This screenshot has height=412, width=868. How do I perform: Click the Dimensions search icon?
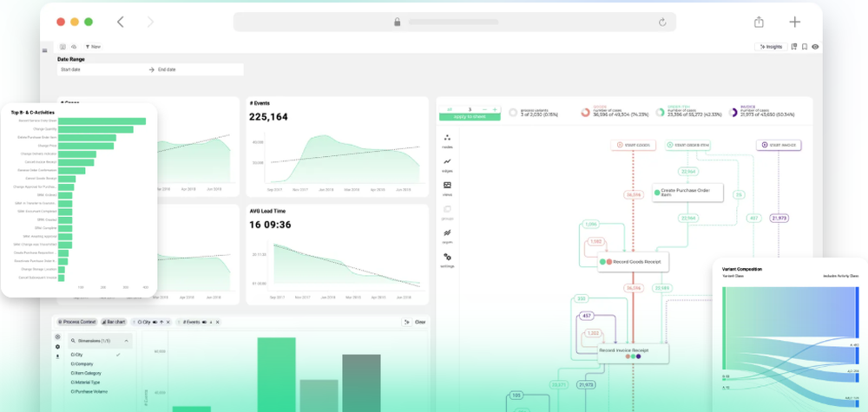click(73, 341)
